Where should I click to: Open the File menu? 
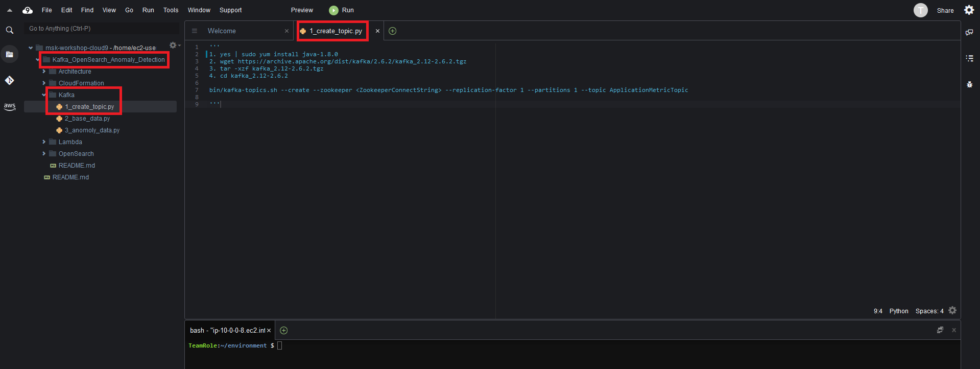(47, 10)
